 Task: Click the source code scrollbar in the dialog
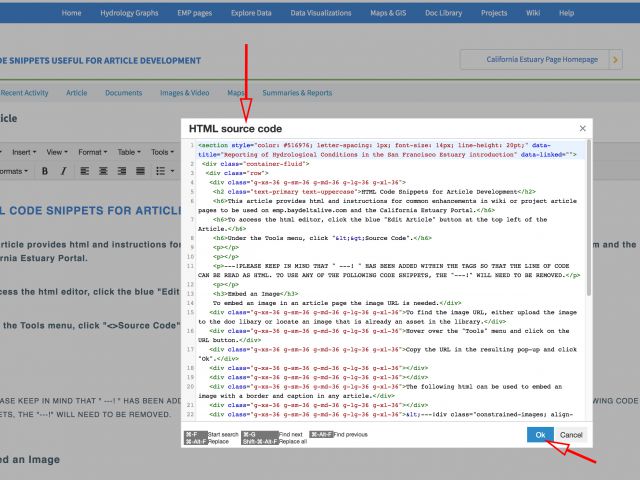pos(589,217)
